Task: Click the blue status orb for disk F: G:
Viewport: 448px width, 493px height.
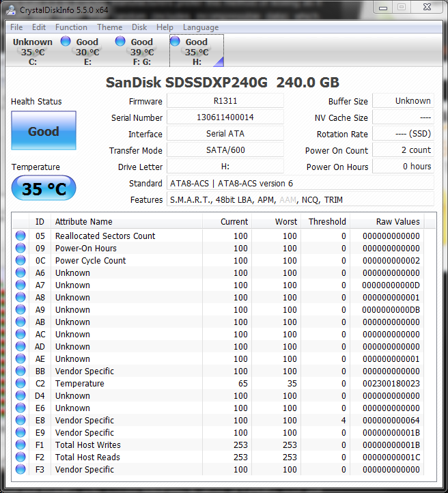Action: pos(120,42)
